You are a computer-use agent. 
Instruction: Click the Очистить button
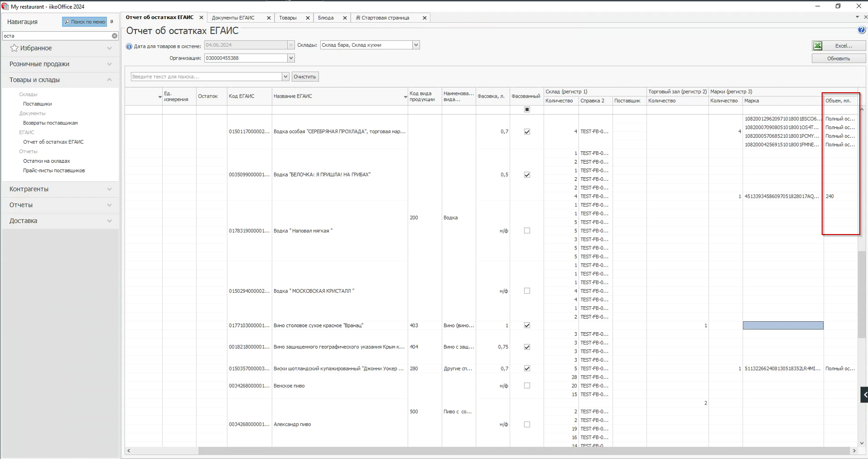click(305, 77)
